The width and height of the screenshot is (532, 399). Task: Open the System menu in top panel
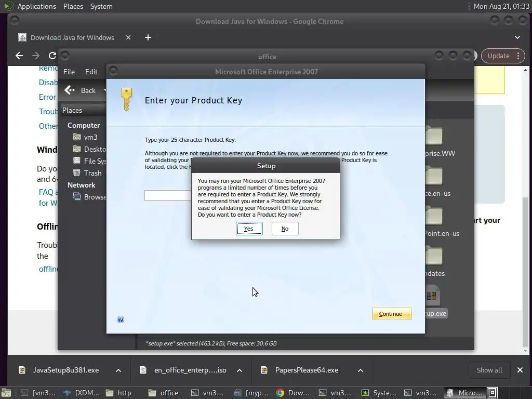pyautogui.click(x=101, y=6)
